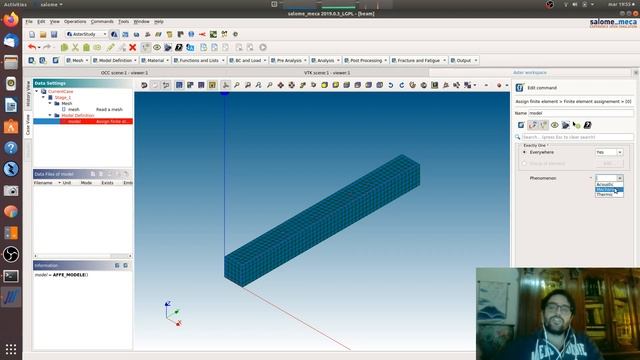This screenshot has width=640, height=360.
Task: Select the Everywhere radio button
Action: (524, 152)
